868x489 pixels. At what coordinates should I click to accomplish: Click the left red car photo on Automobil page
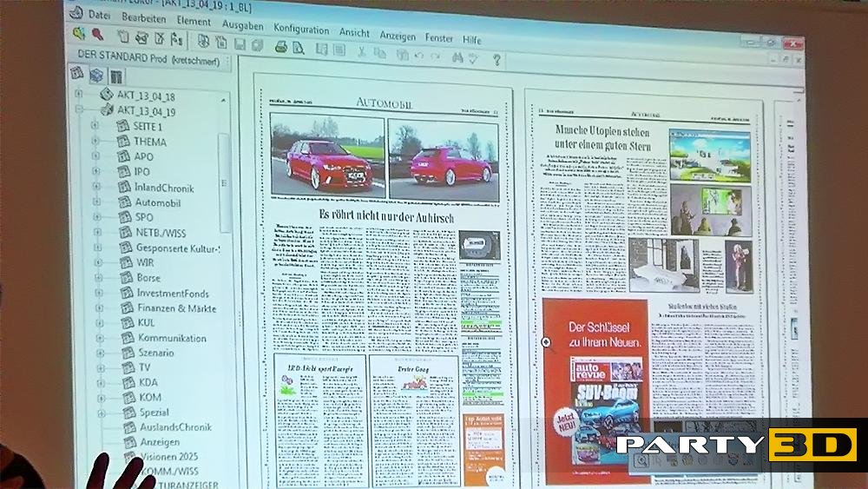click(x=328, y=155)
